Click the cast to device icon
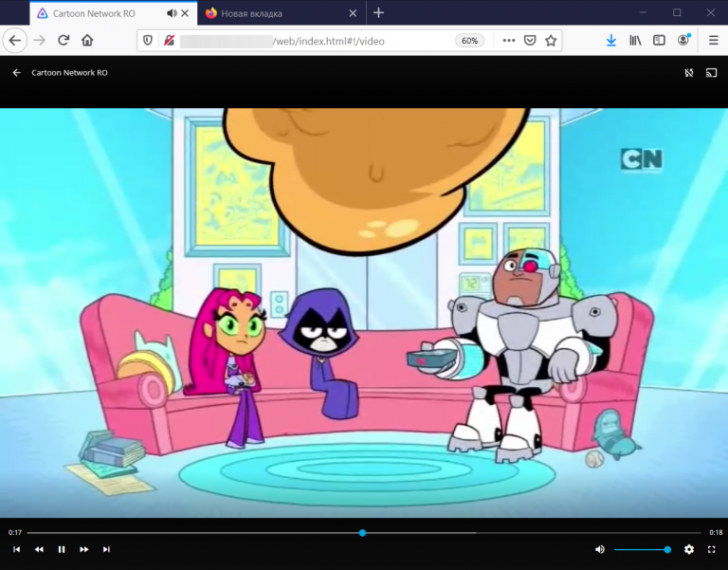This screenshot has width=728, height=570. pyautogui.click(x=711, y=72)
